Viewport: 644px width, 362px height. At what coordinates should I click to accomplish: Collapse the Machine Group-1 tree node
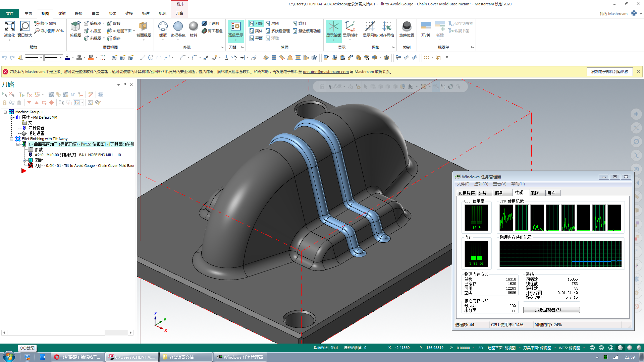[5, 112]
